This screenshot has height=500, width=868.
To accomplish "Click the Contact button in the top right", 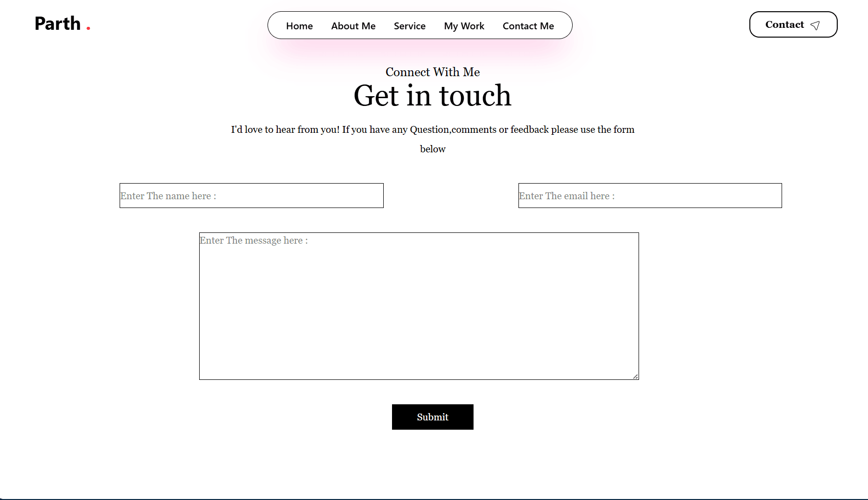I will (x=793, y=24).
